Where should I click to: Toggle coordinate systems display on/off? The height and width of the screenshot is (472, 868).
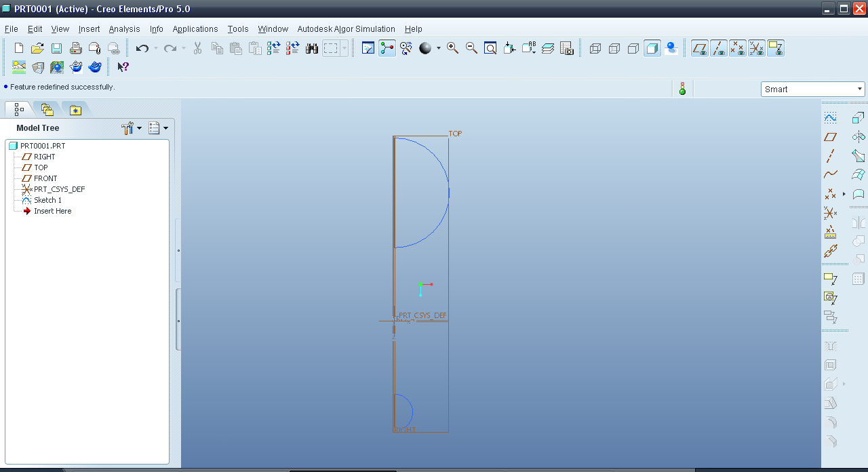pyautogui.click(x=757, y=48)
